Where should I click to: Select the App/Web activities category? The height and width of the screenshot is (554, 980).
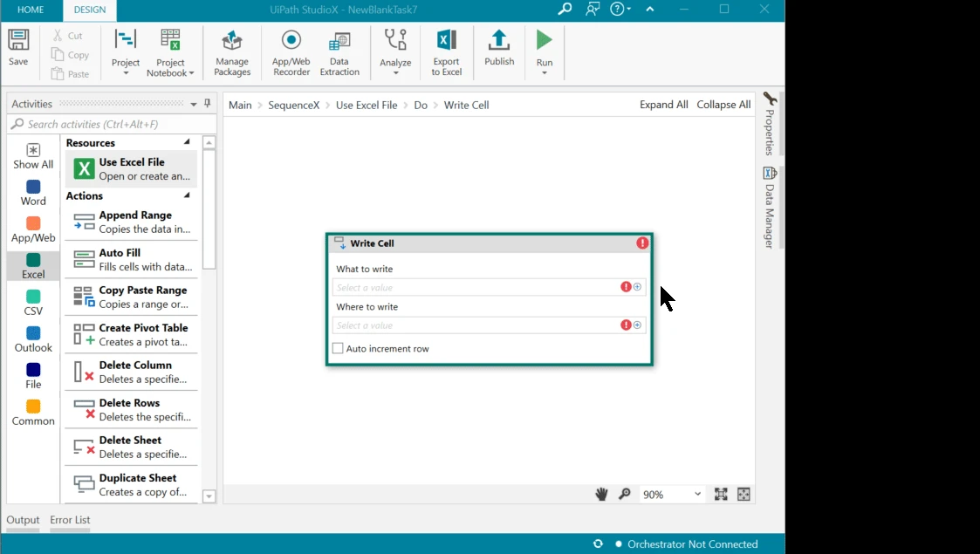tap(33, 229)
